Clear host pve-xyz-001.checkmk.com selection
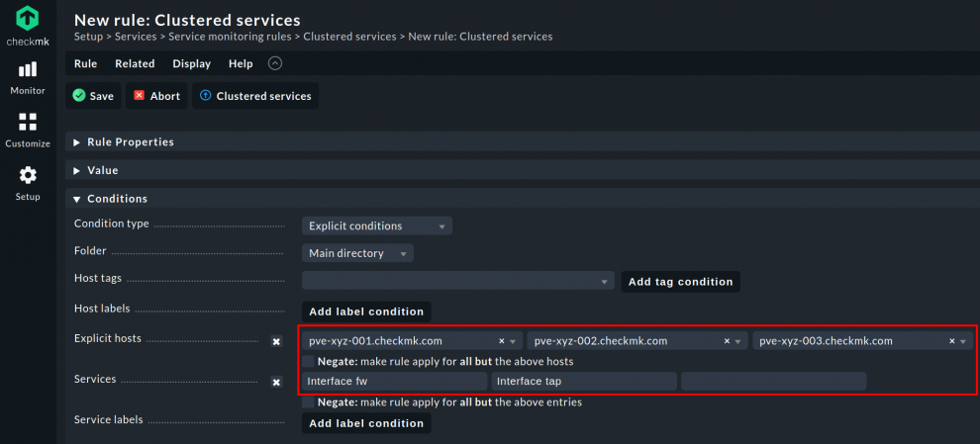Image resolution: width=980 pixels, height=444 pixels. (x=502, y=341)
